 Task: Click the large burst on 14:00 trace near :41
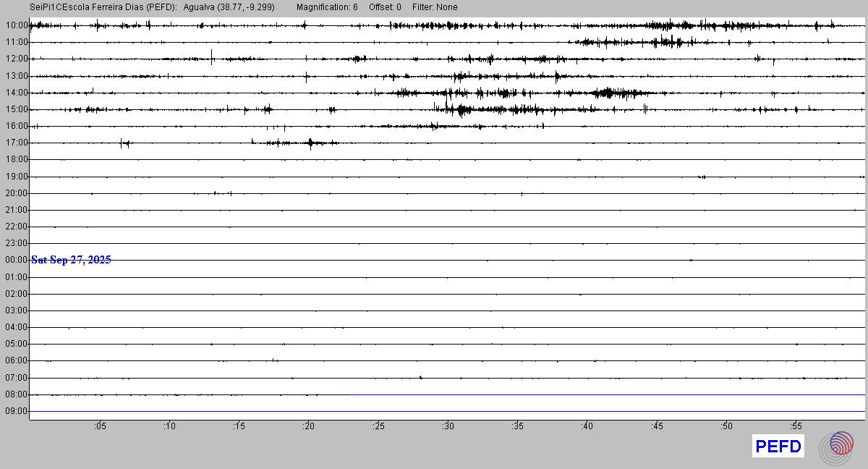[x=606, y=93]
